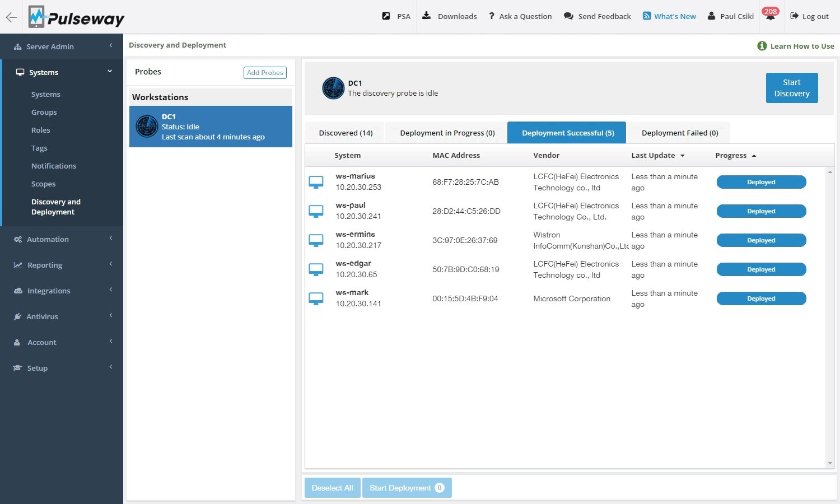
Task: Open Deployment in Progress (0) tab
Action: point(447,133)
